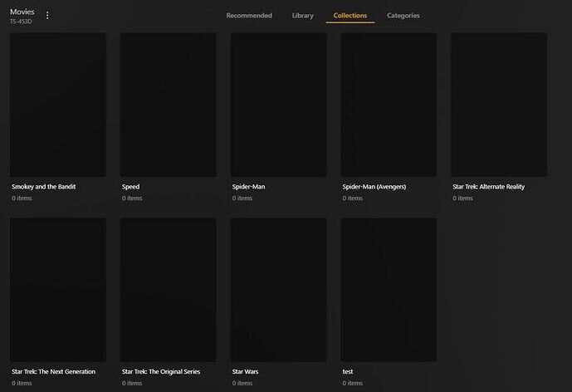Open the Speed collection poster
The image size is (572, 392).
[169, 105]
